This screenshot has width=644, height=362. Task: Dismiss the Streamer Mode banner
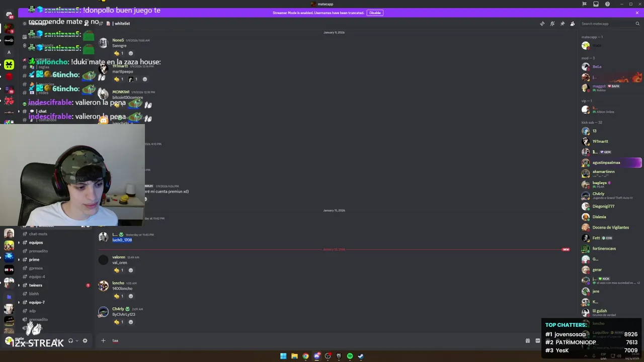pos(637,13)
